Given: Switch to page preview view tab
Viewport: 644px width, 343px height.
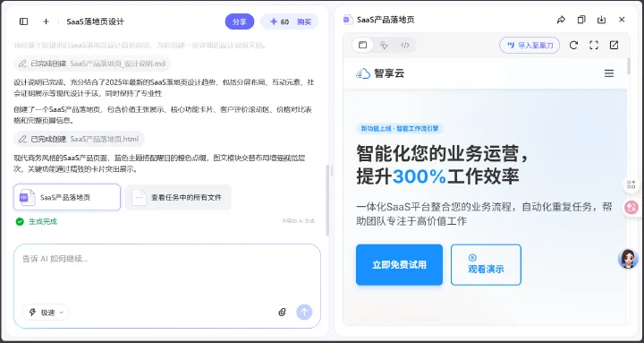Looking at the screenshot, I should tap(362, 46).
